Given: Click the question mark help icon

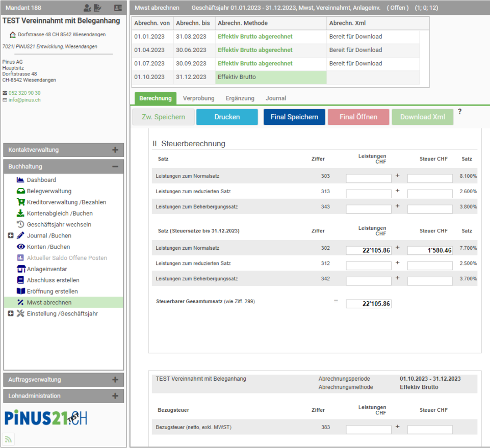Looking at the screenshot, I should tap(460, 112).
